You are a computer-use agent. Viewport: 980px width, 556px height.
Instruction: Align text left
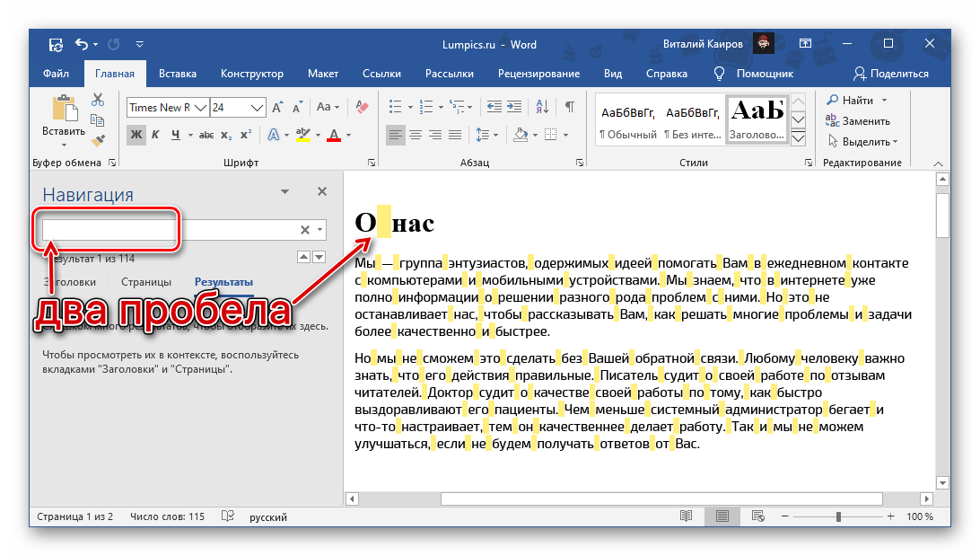point(395,135)
